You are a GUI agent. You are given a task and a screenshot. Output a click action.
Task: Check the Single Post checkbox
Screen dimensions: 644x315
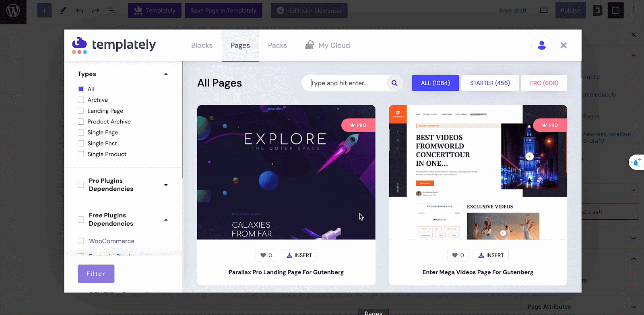[x=81, y=143]
